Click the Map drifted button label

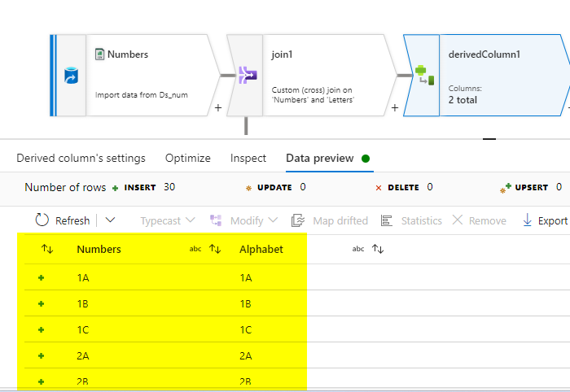click(x=340, y=220)
